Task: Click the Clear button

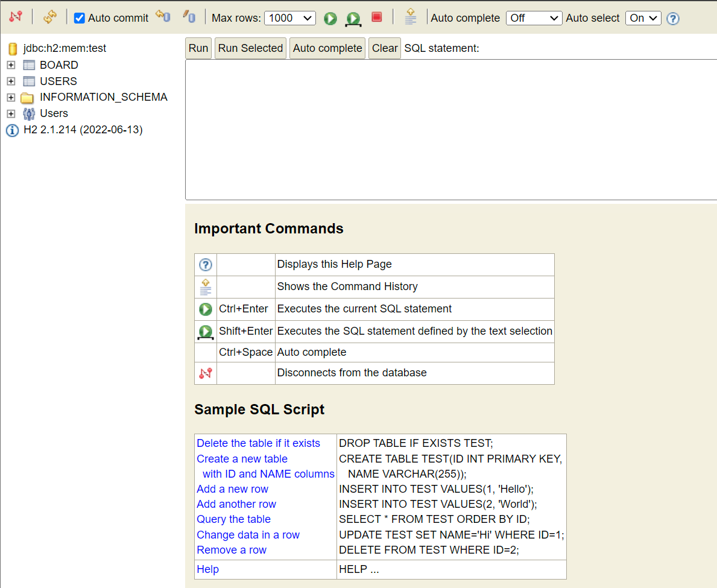Action: click(x=385, y=48)
